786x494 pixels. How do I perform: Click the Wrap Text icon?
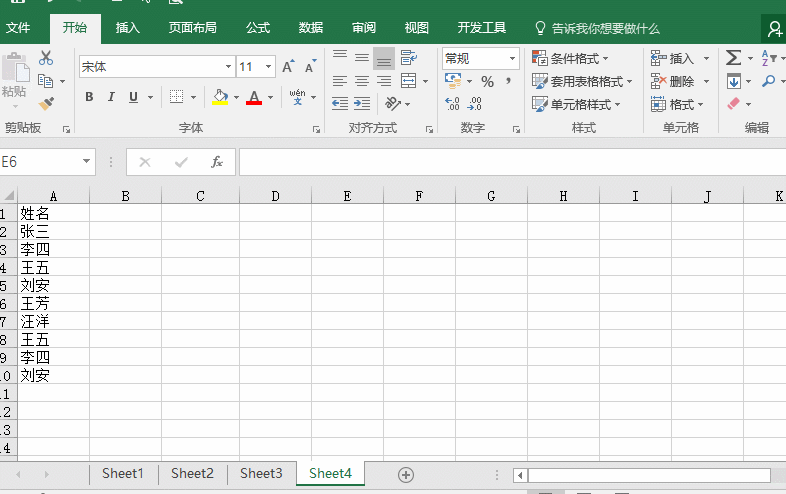(409, 58)
